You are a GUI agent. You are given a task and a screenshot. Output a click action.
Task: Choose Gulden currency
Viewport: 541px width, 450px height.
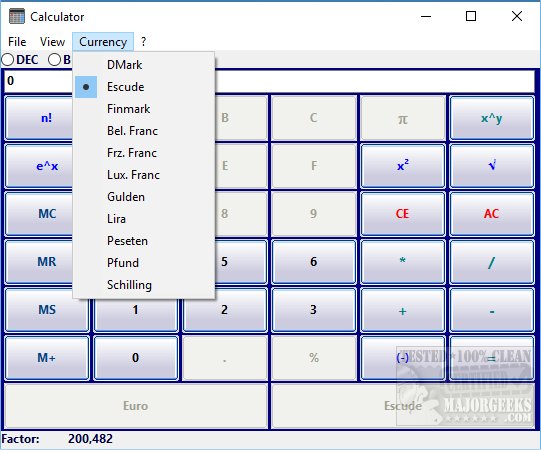coord(144,197)
